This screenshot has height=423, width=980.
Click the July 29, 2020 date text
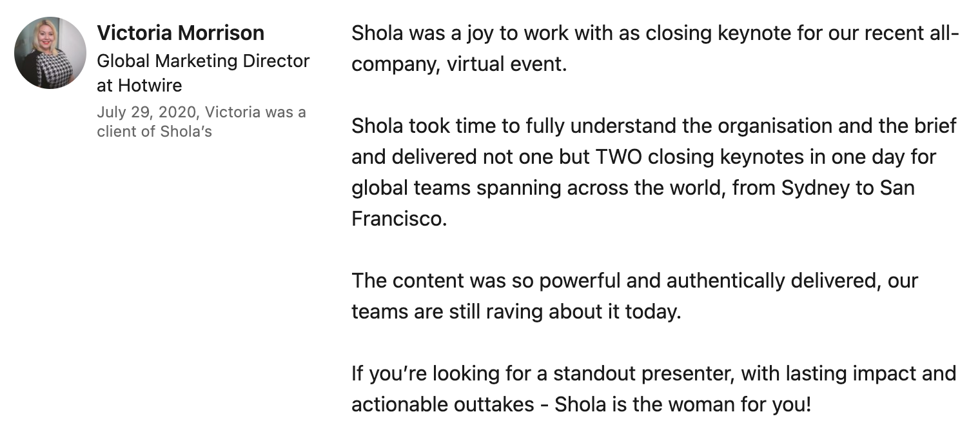coord(148,112)
